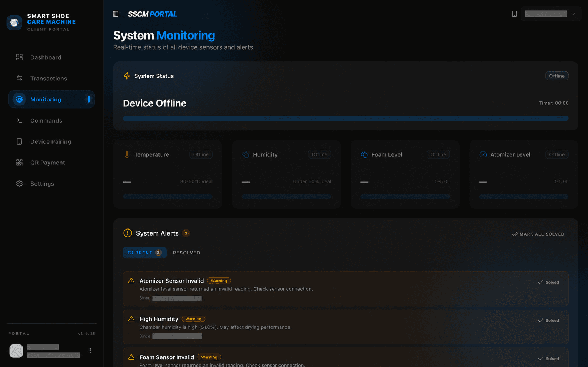Open the user options three-dot menu
The height and width of the screenshot is (367, 588).
click(90, 351)
